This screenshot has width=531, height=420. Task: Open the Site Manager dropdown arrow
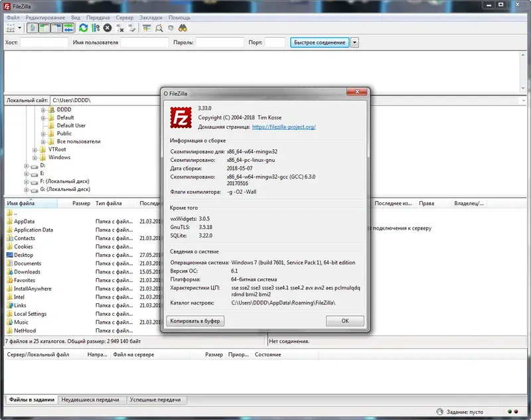point(19,28)
